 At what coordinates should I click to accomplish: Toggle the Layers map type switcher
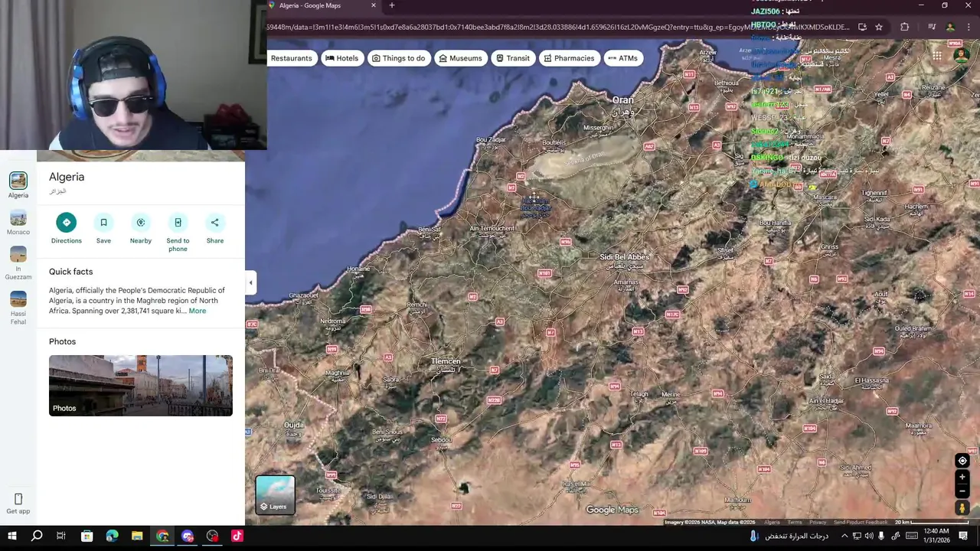point(275,495)
